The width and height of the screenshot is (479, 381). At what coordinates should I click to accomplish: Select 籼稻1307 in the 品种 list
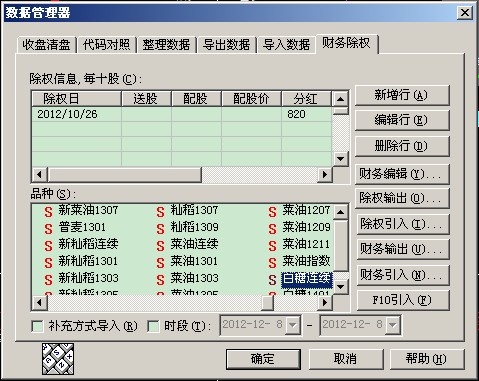[195, 210]
